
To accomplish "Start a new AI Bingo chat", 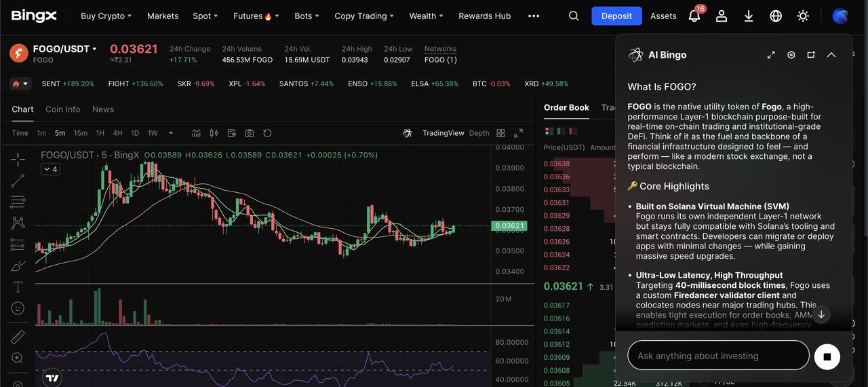I will point(811,55).
